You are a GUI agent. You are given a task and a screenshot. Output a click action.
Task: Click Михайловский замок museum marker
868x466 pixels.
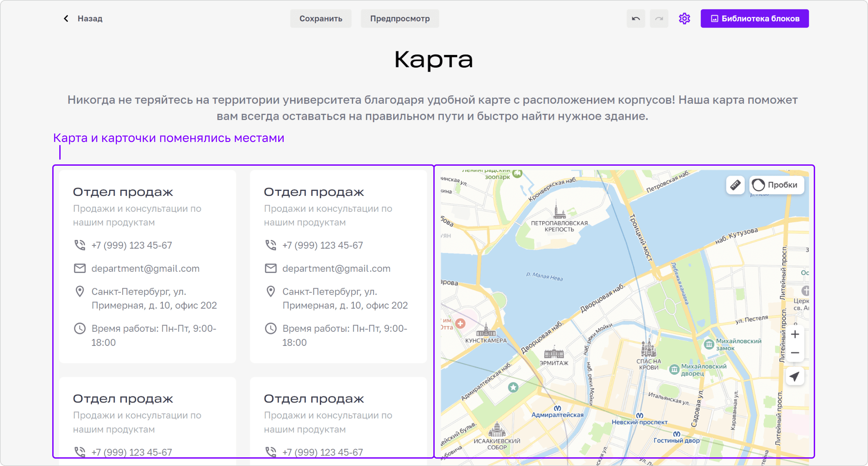(709, 344)
